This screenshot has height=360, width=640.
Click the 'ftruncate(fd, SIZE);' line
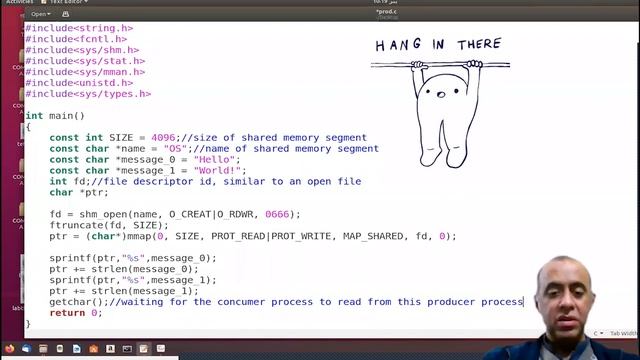pyautogui.click(x=109, y=226)
